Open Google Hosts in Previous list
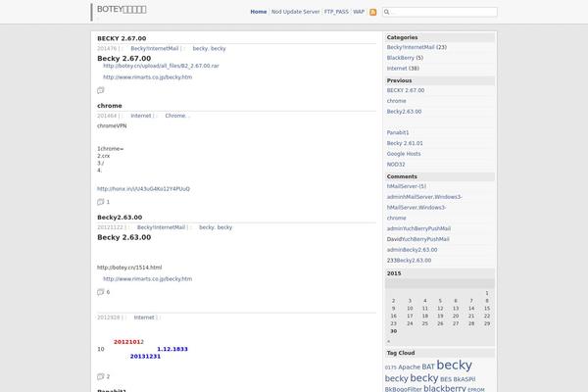 [404, 154]
